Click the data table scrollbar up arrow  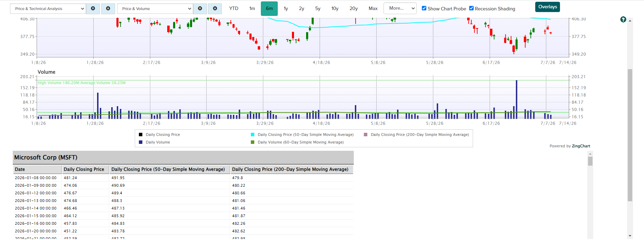coord(590,154)
